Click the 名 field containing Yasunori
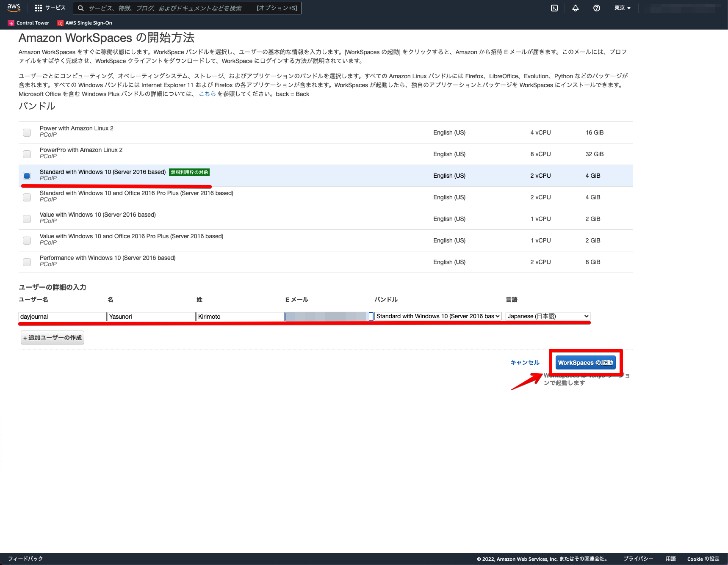Image resolution: width=728 pixels, height=565 pixels. tap(152, 317)
